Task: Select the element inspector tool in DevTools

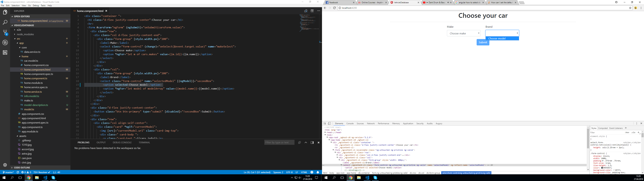Action: tap(325, 123)
